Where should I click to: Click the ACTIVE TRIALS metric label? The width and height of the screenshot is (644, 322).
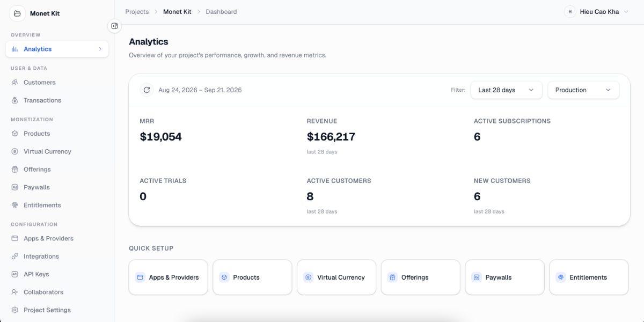[x=163, y=181]
